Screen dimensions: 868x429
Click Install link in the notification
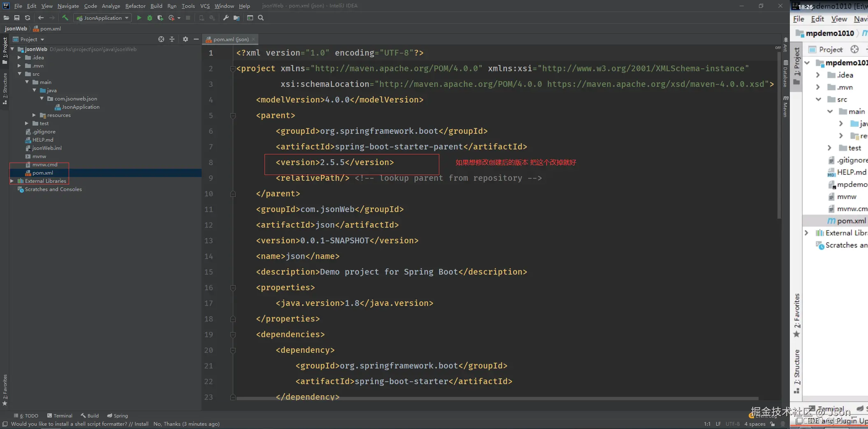(x=141, y=424)
